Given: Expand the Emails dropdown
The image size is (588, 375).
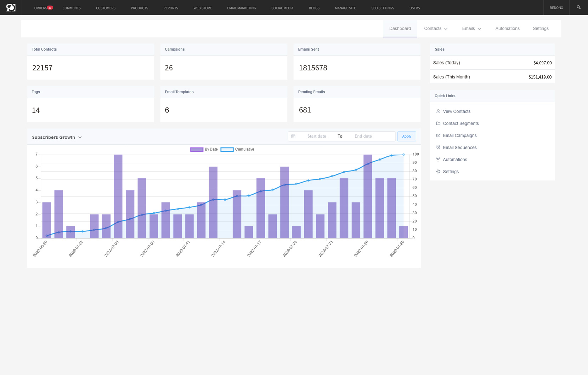Looking at the screenshot, I should pyautogui.click(x=471, y=28).
